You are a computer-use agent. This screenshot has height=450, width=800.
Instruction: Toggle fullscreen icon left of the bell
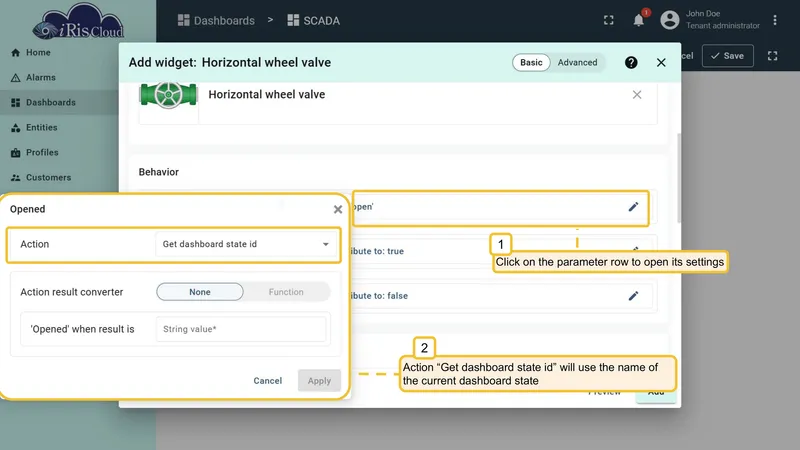(x=609, y=20)
